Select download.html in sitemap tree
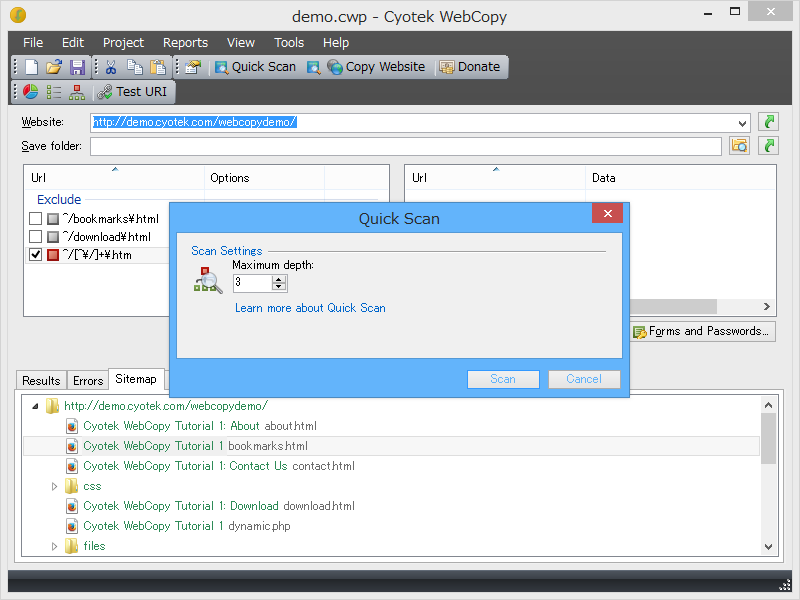This screenshot has width=800, height=600. [x=210, y=506]
